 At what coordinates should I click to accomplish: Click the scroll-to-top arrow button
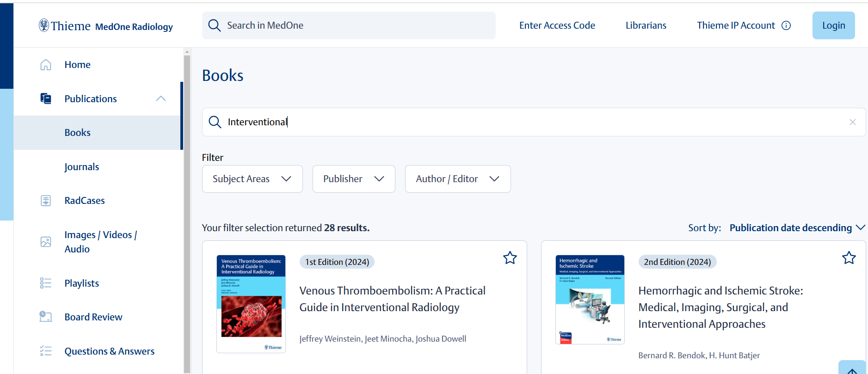tap(852, 368)
